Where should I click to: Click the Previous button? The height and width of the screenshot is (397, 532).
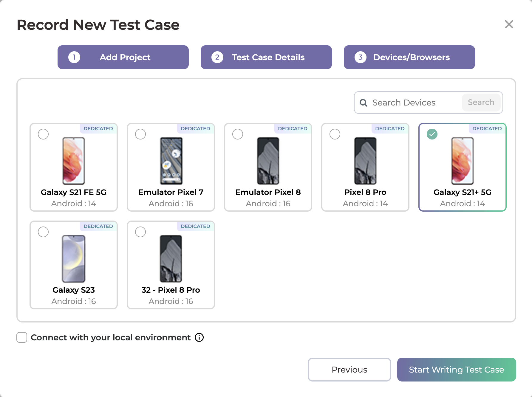349,370
